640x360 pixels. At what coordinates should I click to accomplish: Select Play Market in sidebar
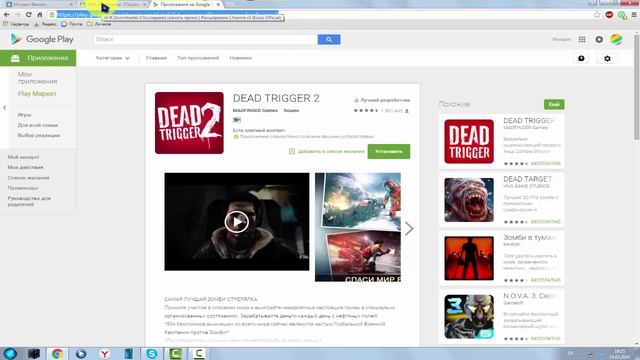coord(37,94)
